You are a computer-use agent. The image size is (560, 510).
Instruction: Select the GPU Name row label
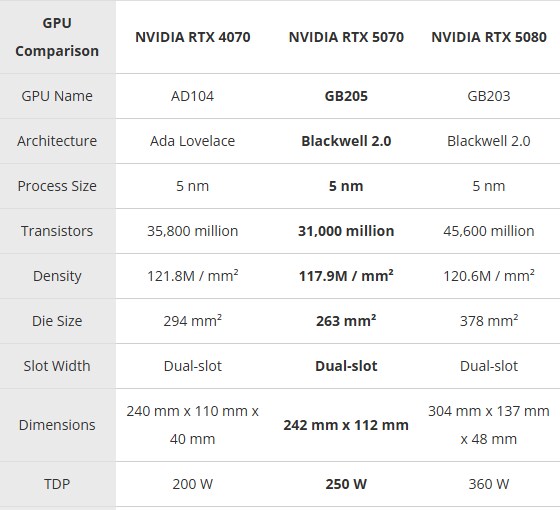click(57, 96)
